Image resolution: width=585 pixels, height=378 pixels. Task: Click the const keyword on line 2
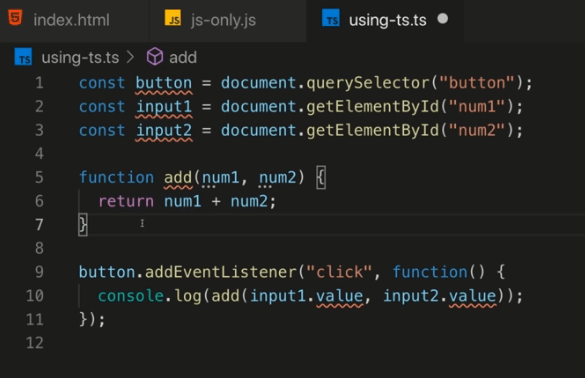[x=102, y=107]
